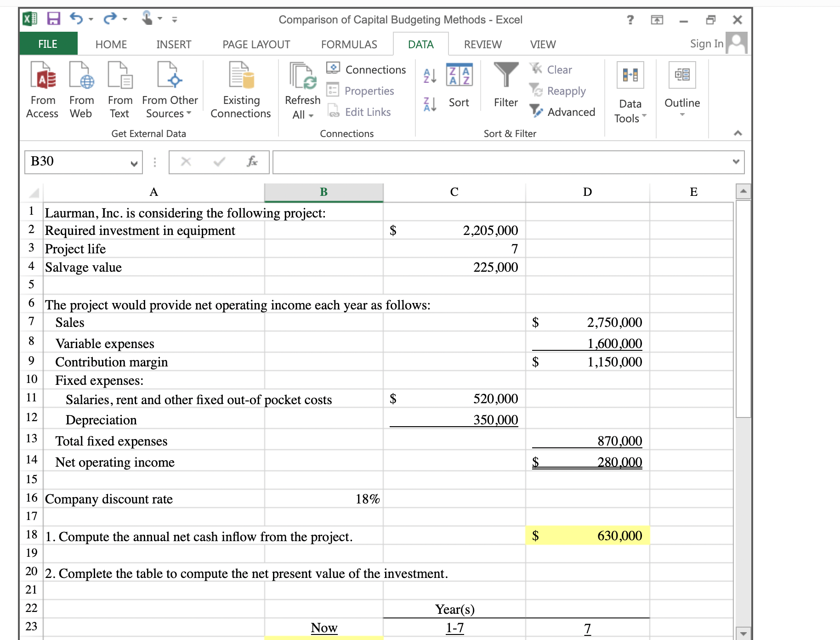Click the vertical scrollbar up arrow
The image size is (840, 640).
[x=744, y=191]
